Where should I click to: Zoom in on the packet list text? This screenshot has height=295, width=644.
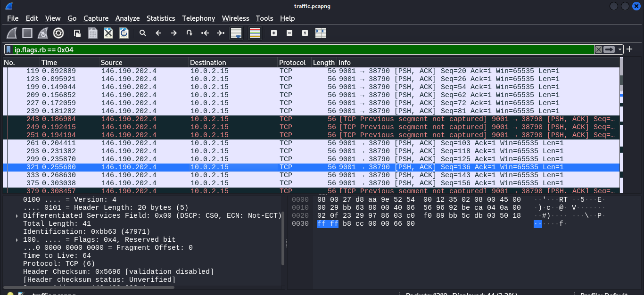coord(273,33)
